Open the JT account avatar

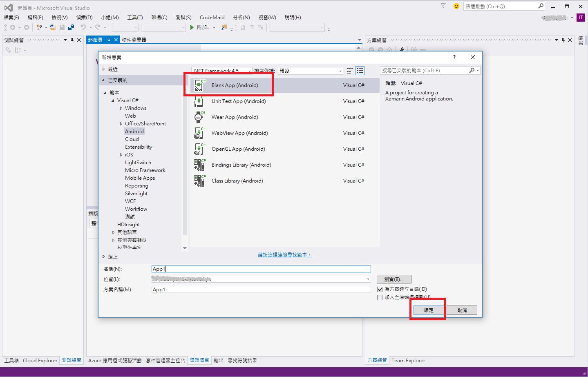click(x=580, y=18)
